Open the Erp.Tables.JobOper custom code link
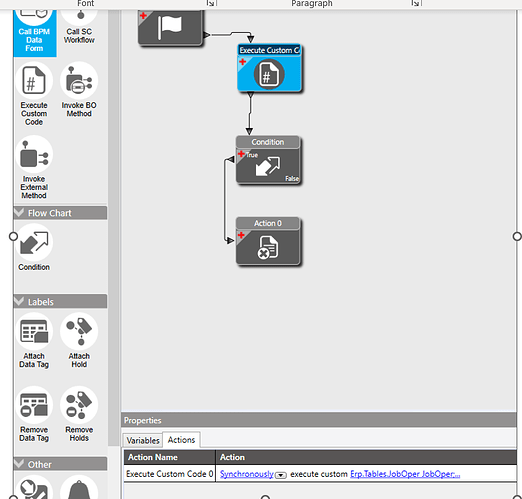Viewport: 522px width, 499px height. pyautogui.click(x=405, y=474)
